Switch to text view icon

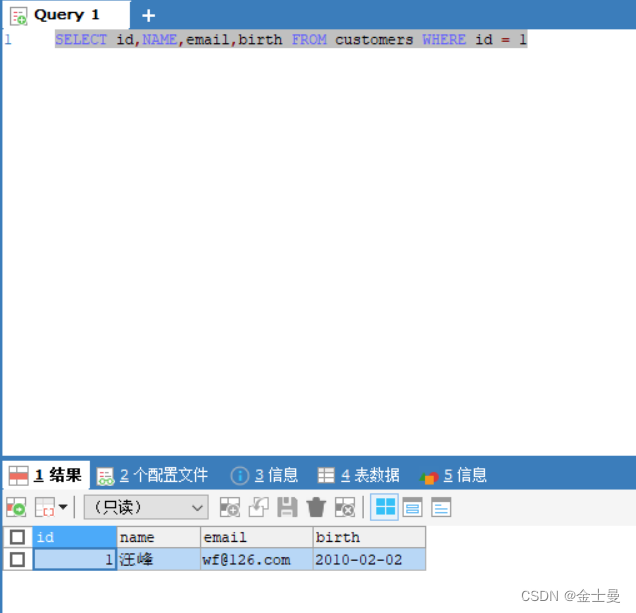441,507
